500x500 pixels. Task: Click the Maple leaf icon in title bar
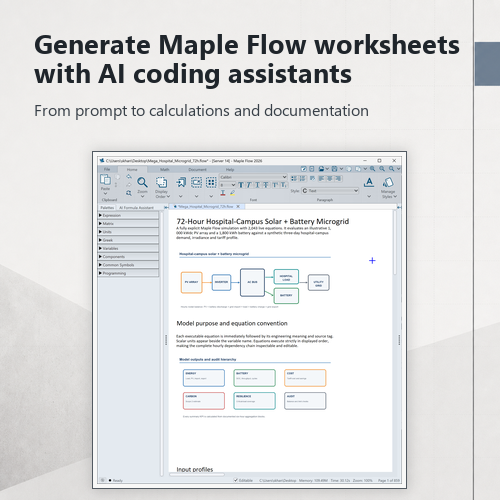102,161
